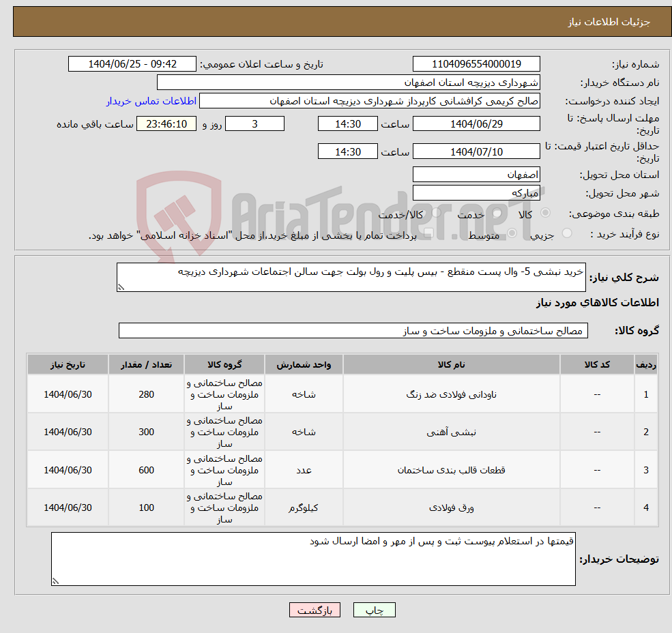Click the announcement date field 1404/06/25
Screen dimensions: 672x633
[x=132, y=63]
